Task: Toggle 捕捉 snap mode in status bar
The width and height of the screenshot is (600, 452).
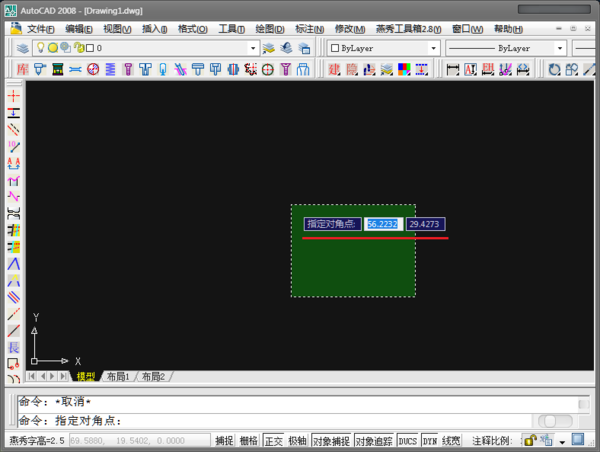Action: 224,440
